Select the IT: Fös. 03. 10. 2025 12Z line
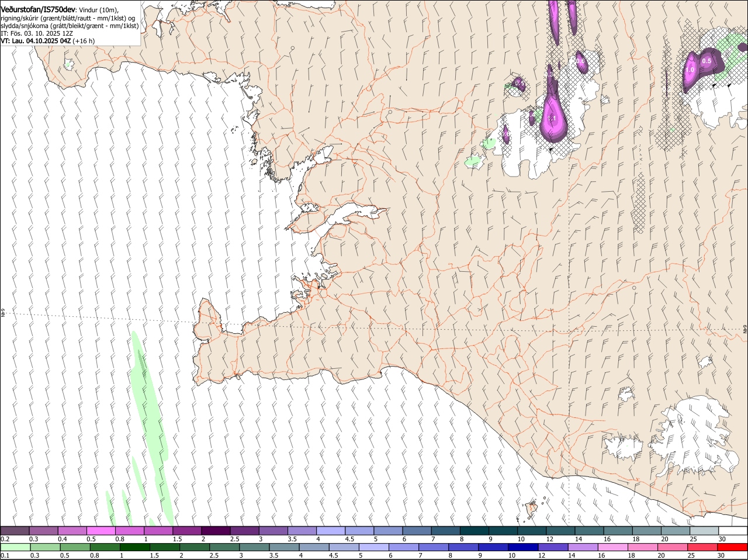The image size is (748, 560). tap(37, 34)
